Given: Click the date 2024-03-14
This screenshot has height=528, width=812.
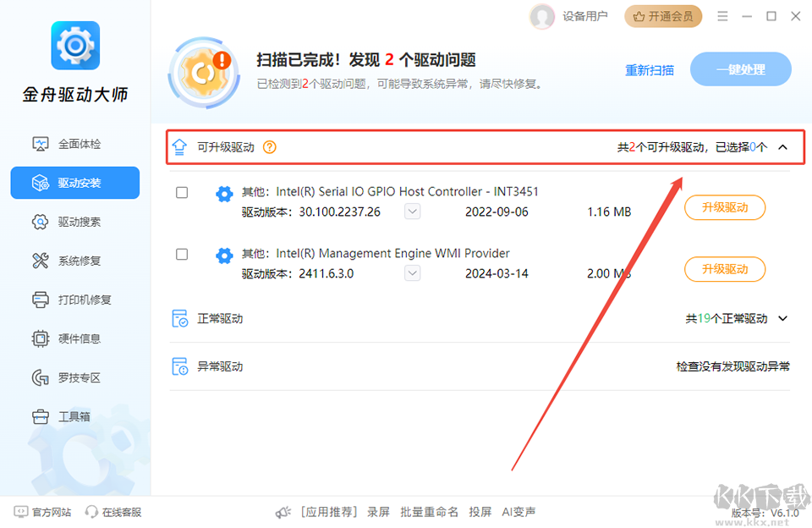Looking at the screenshot, I should [497, 273].
